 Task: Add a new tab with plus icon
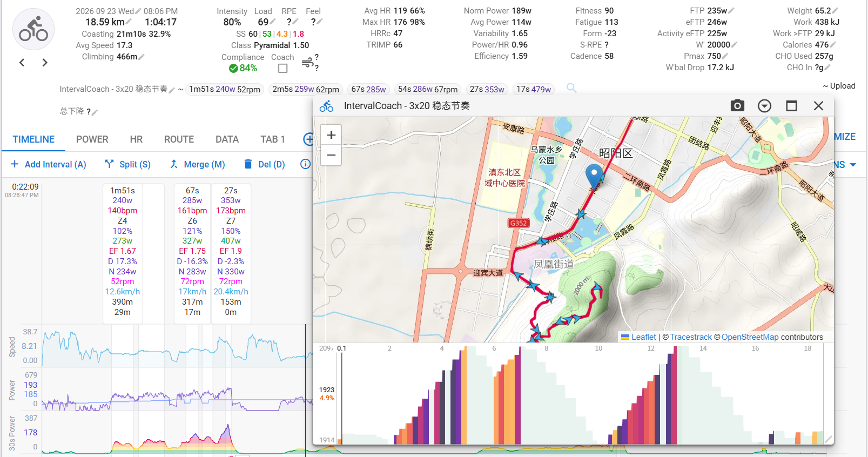(x=308, y=139)
